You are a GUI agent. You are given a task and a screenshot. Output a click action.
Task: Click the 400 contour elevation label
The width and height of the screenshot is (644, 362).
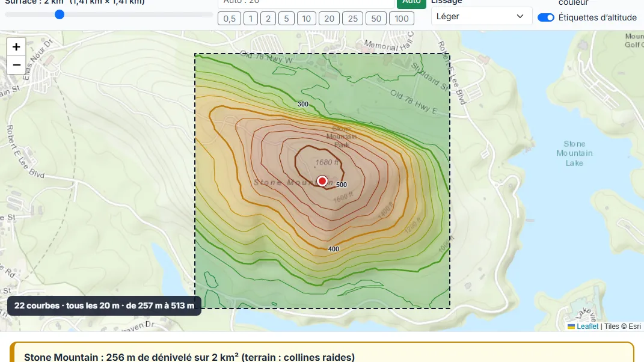click(x=334, y=249)
